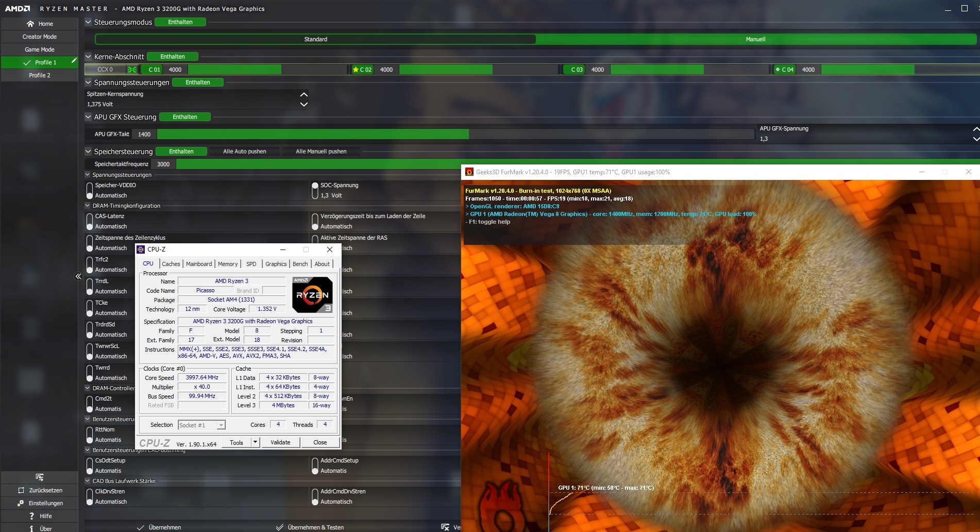Collapse CAD Bus Laufwerk Stärke subsection

[x=88, y=481]
